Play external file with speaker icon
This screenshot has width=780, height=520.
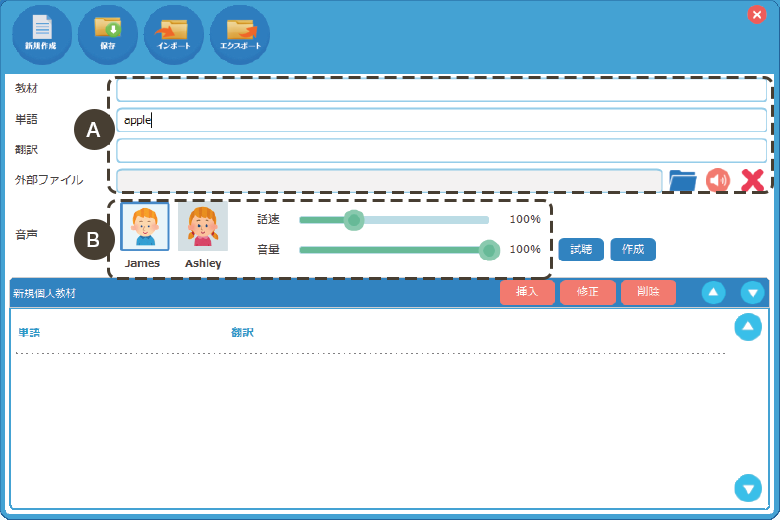717,180
